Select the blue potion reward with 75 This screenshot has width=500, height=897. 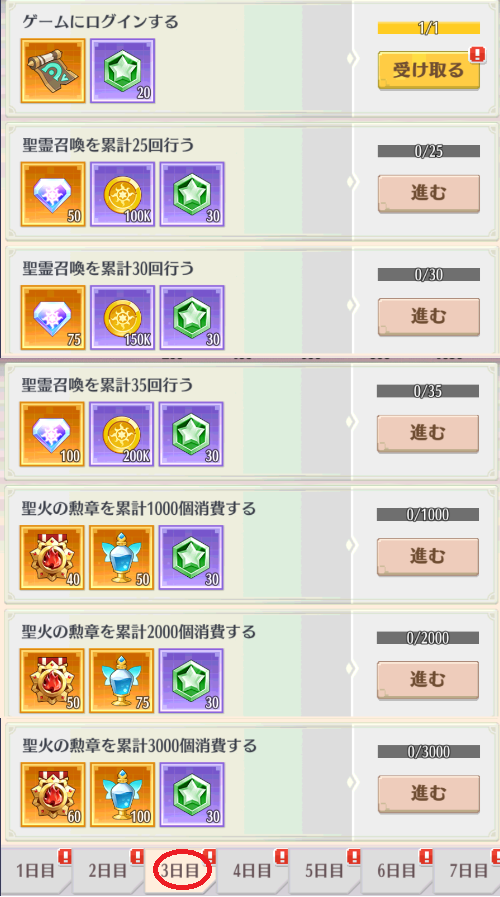121,681
